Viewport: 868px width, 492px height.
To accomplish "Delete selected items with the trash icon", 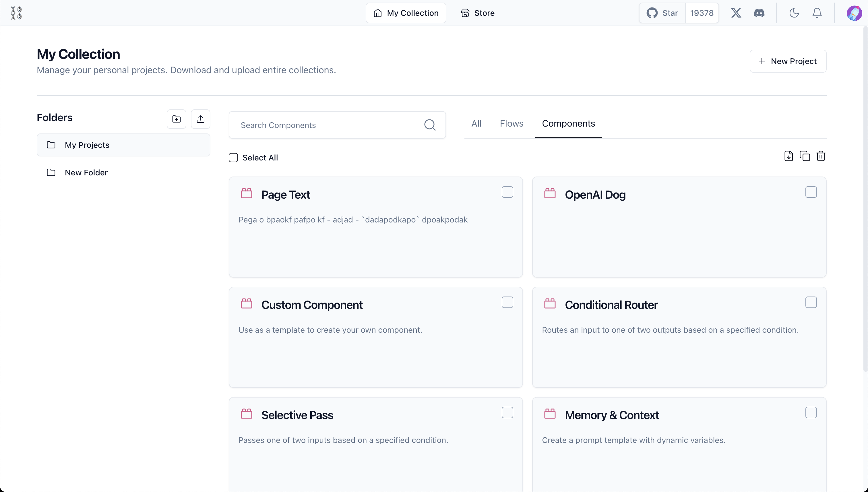I will (x=821, y=156).
